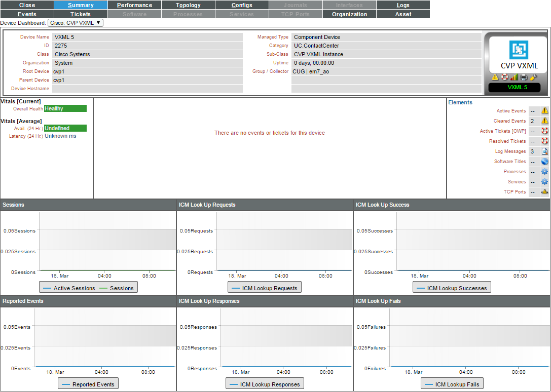The image size is (551, 392).
Task: Click the Close button
Action: 27,5
